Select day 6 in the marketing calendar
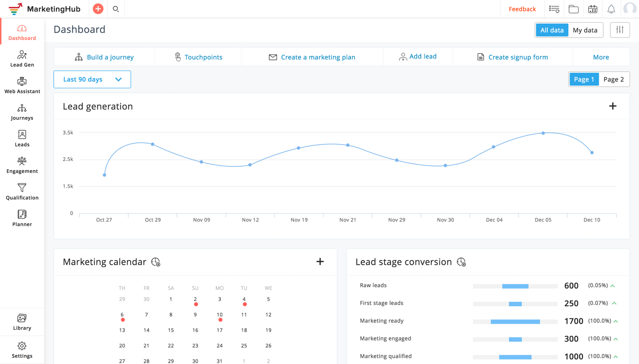The width and height of the screenshot is (639, 364). coord(122,315)
